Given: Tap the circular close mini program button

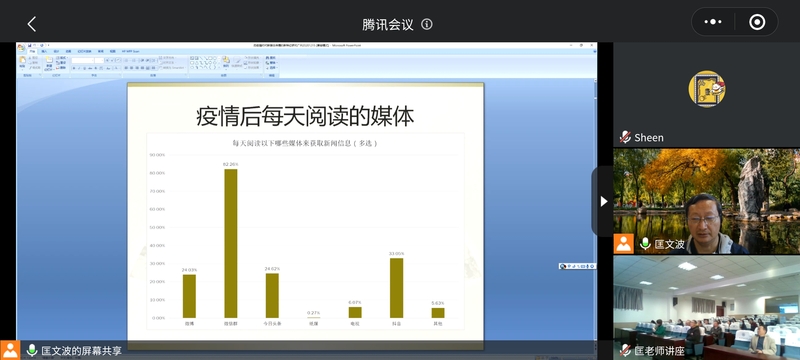Looking at the screenshot, I should point(757,22).
